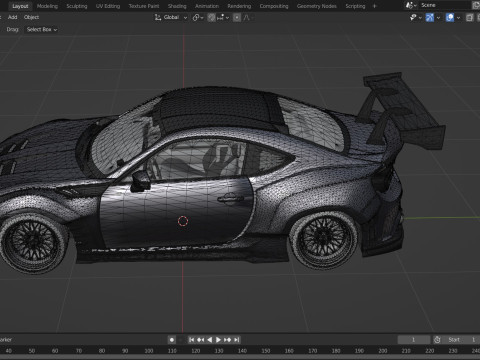
Task: Switch to UV Editing workspace
Action: coord(108,6)
